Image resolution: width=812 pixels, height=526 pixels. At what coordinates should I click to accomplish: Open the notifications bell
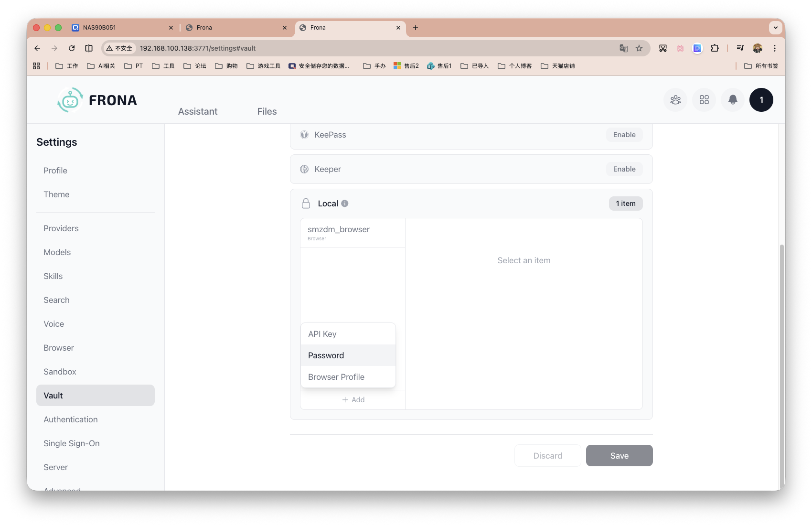pyautogui.click(x=733, y=100)
